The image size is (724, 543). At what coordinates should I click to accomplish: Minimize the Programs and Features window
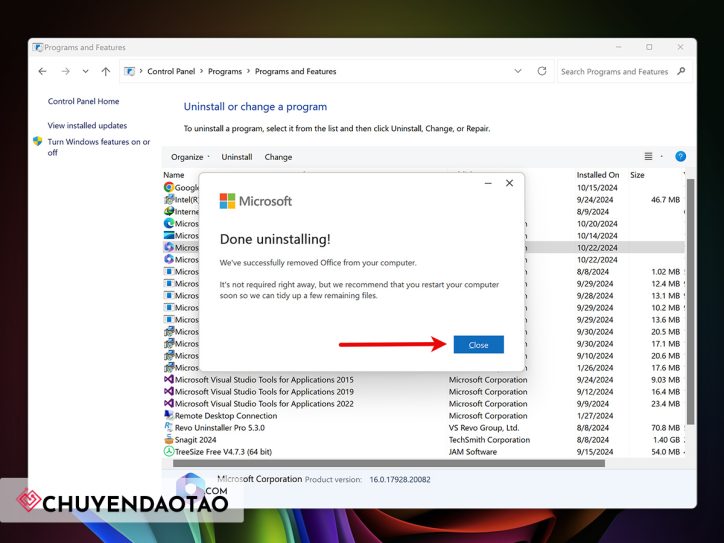[x=619, y=47]
